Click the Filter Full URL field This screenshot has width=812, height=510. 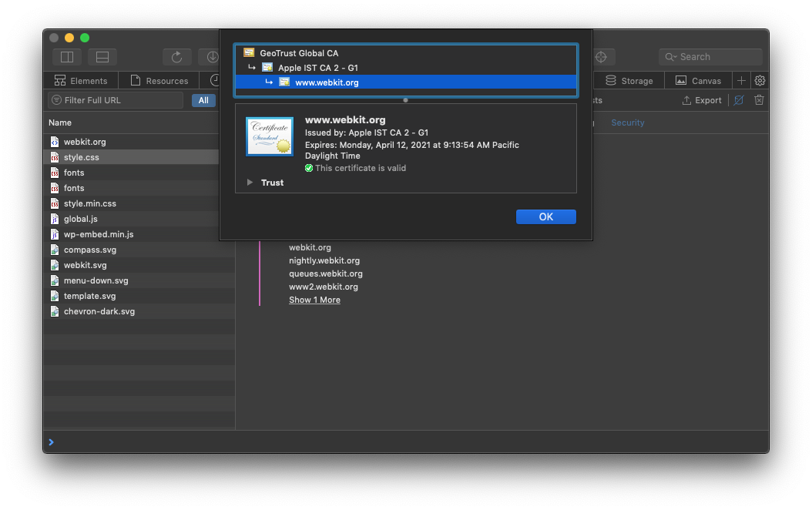(x=116, y=100)
